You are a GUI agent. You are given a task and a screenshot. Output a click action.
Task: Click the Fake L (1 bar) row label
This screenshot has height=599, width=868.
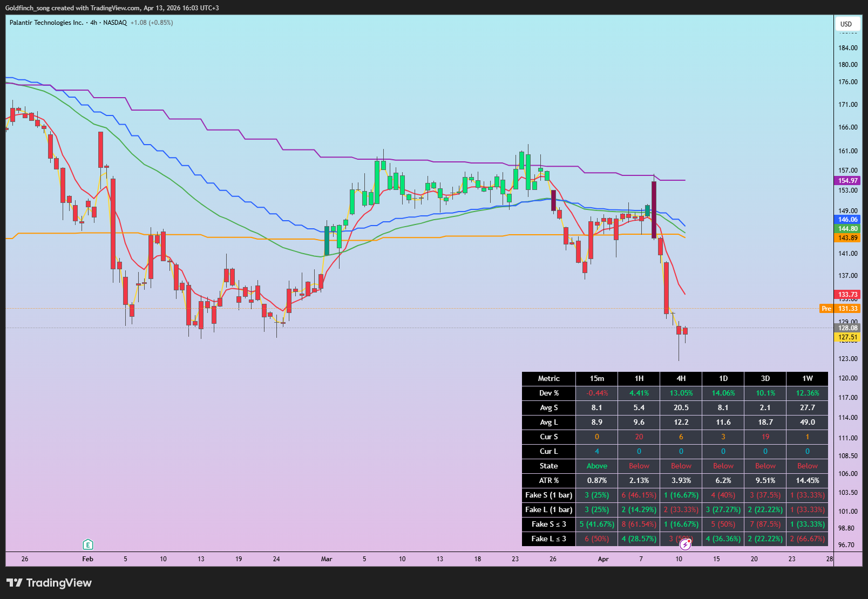click(549, 510)
